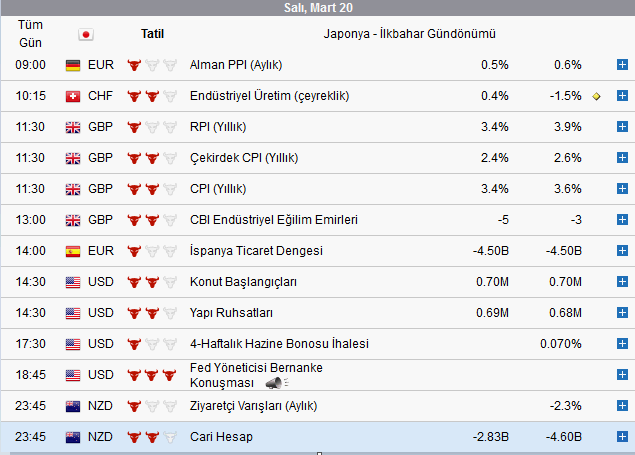Screen dimensions: 635x455
Task: Click the New Zealand flag on the Cari Hesap row
Action: [73, 437]
